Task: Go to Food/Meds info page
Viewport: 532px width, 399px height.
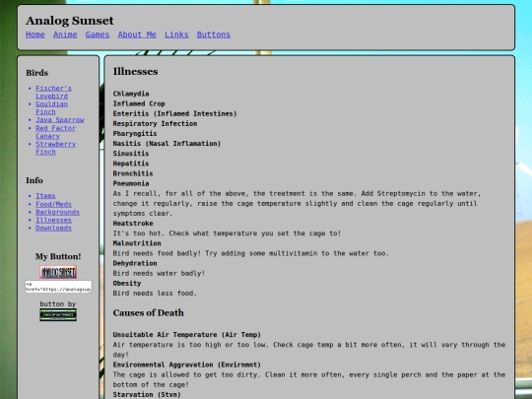Action: (53, 204)
